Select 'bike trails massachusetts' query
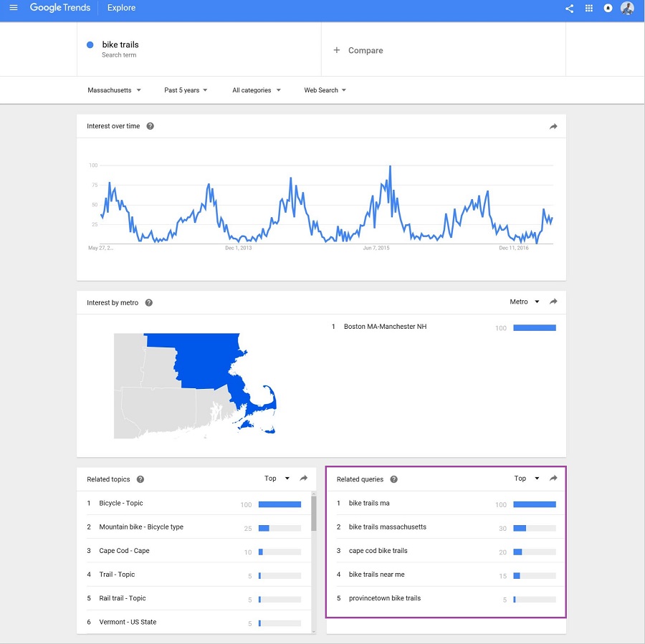Screen dimensions: 645x644 pyautogui.click(x=446, y=527)
